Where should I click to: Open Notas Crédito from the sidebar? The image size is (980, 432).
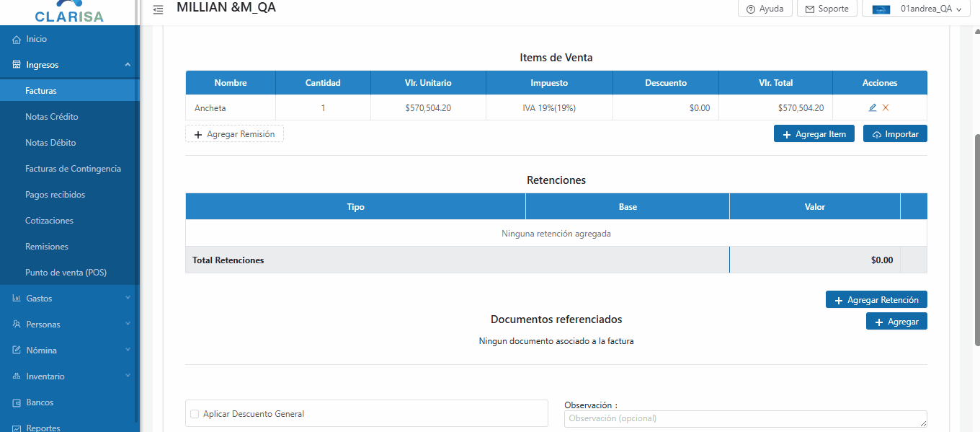pos(52,117)
